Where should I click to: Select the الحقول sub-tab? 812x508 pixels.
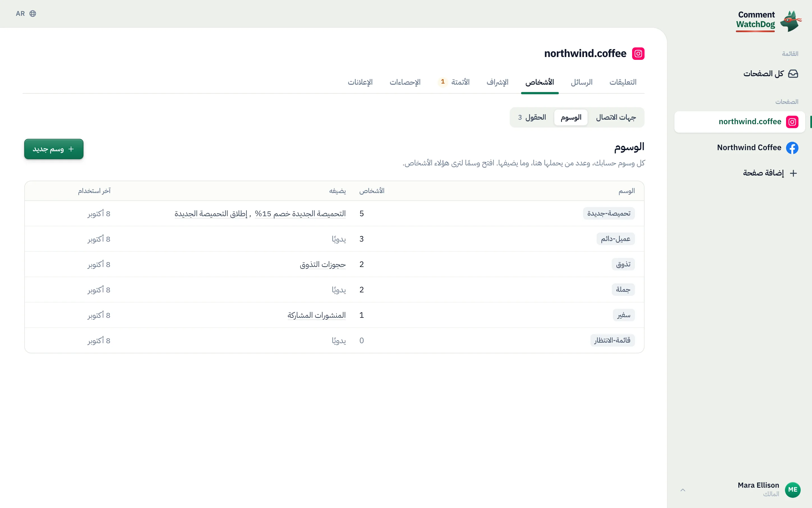[532, 117]
